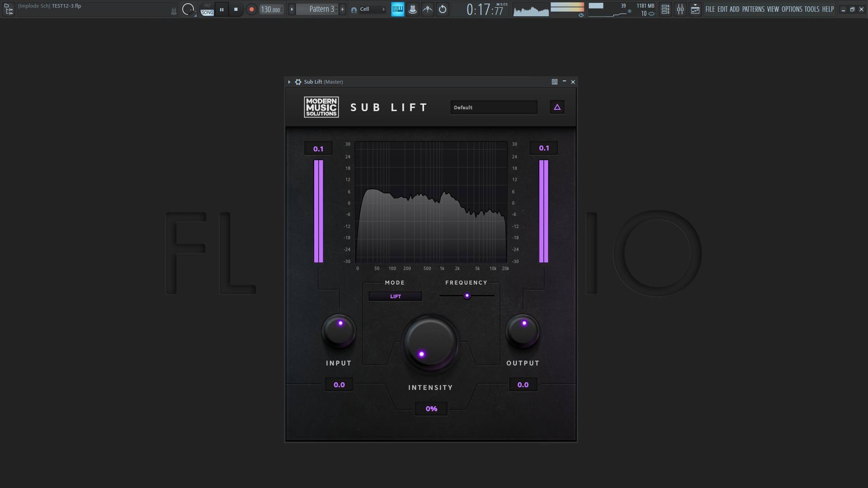Screen dimensions: 868x488
Task: Click the wait-for-input icon
Action: (x=428, y=9)
